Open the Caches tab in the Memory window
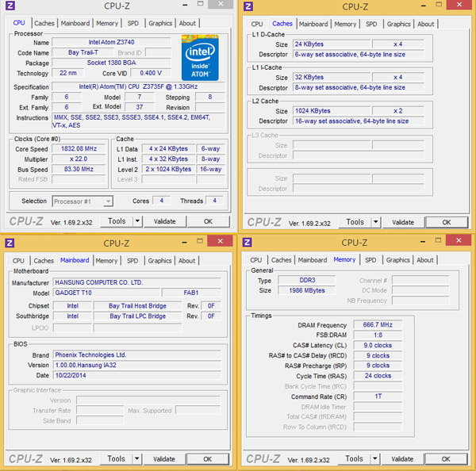476x471 pixels. pyautogui.click(x=281, y=260)
